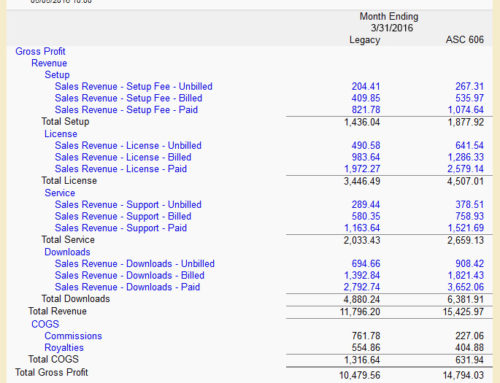
Task: Open the Royalties account link
Action: 64,347
